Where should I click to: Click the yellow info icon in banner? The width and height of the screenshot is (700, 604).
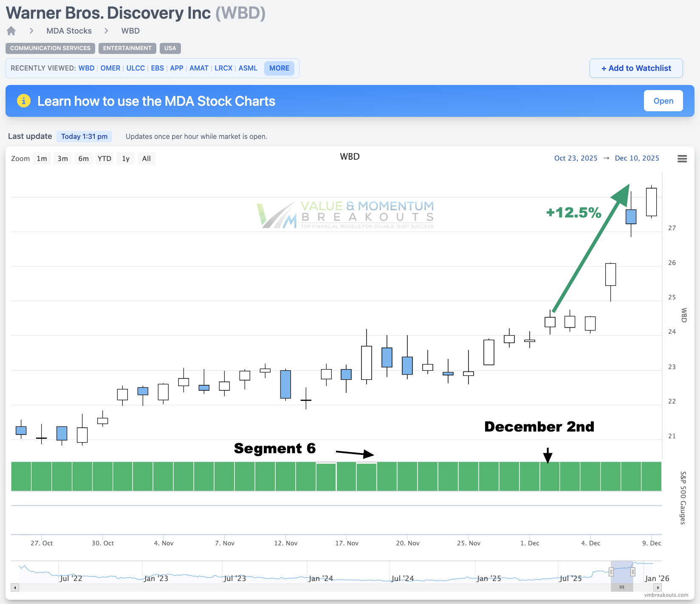point(24,101)
